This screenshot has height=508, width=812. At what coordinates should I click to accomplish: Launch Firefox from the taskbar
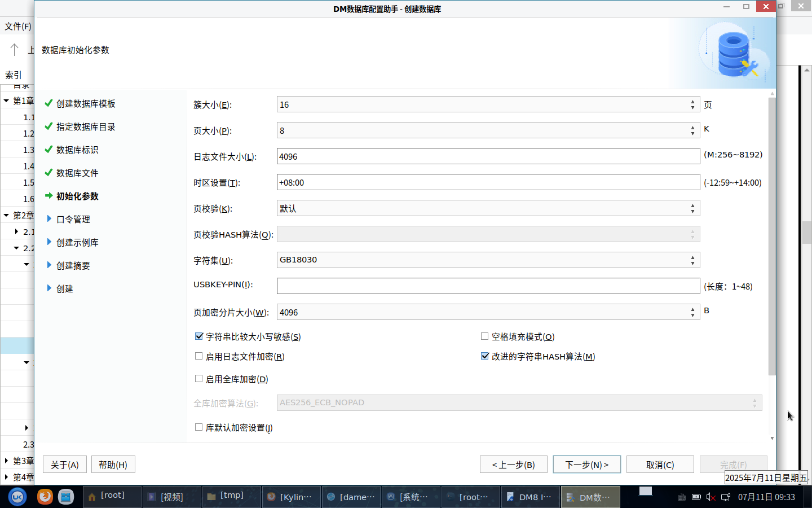(45, 497)
